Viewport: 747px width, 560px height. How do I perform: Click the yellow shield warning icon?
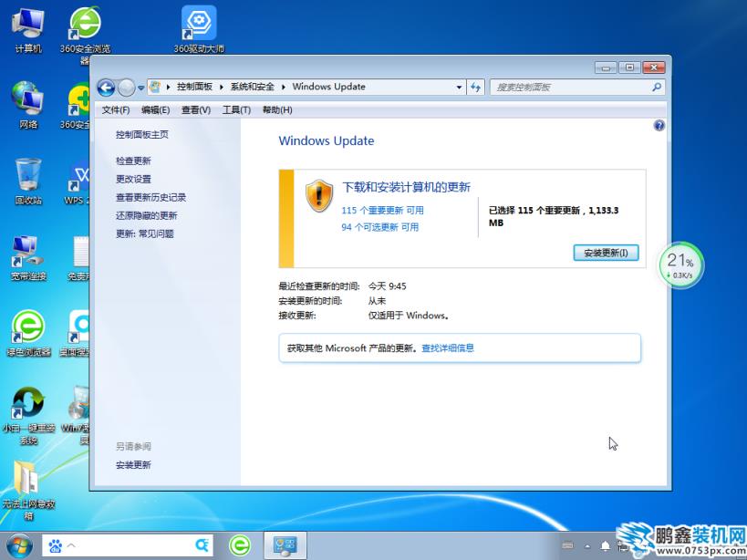tap(319, 196)
